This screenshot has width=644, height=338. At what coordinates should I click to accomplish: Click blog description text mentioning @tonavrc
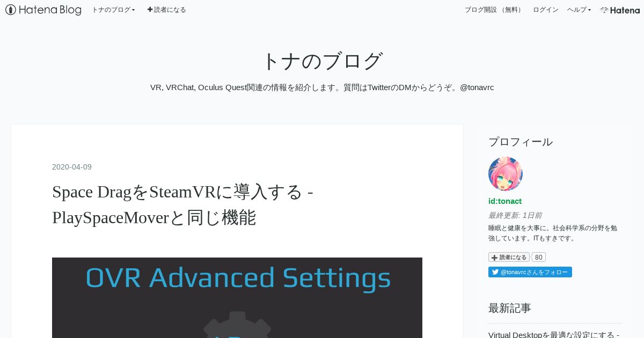tap(322, 87)
